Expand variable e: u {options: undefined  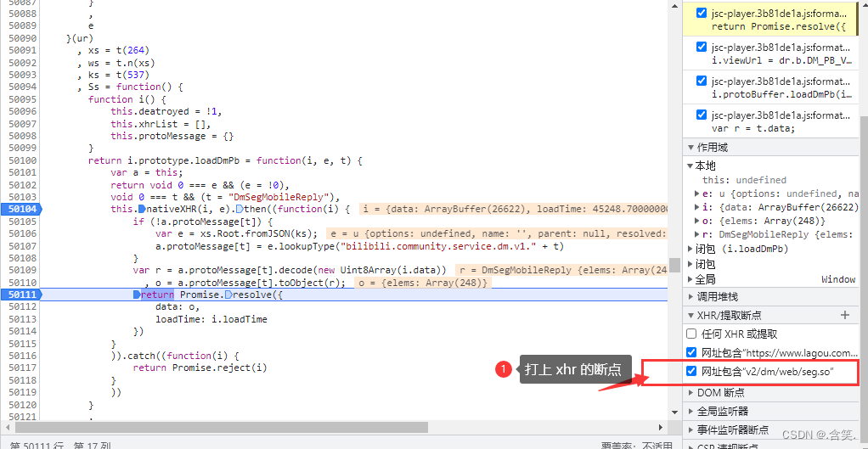[x=697, y=194]
